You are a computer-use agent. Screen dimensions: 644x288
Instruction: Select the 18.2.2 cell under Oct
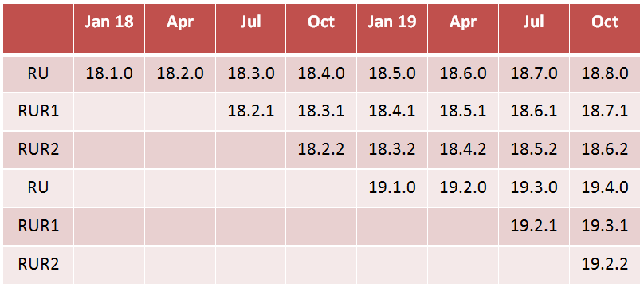321,150
